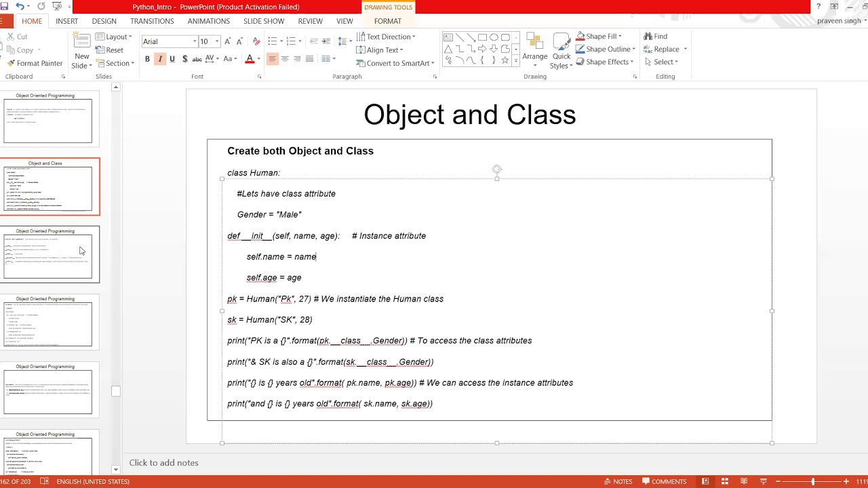
Task: Open the INSERT ribbon tab
Action: (x=67, y=21)
